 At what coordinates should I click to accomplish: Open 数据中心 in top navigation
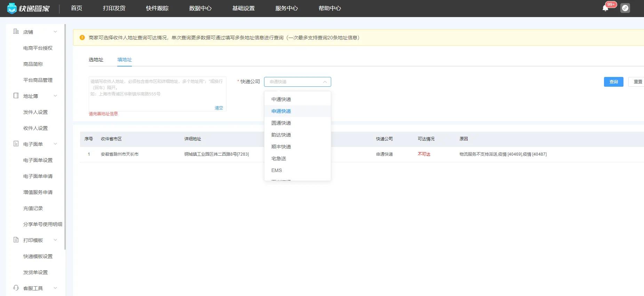point(200,8)
